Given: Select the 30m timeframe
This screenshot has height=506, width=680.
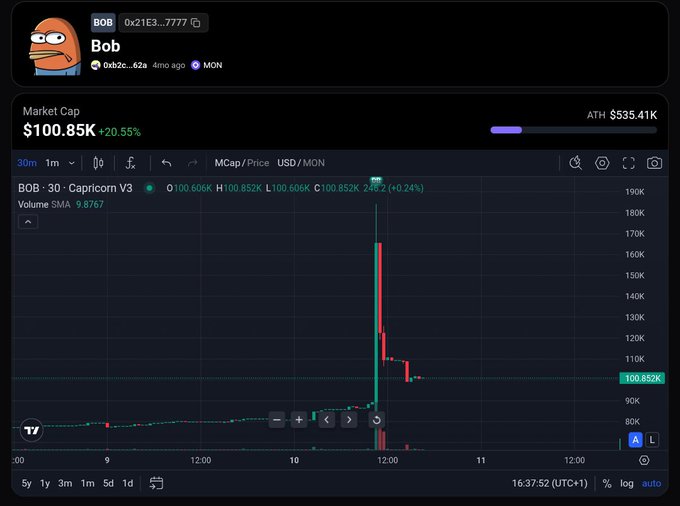Looking at the screenshot, I should (27, 163).
